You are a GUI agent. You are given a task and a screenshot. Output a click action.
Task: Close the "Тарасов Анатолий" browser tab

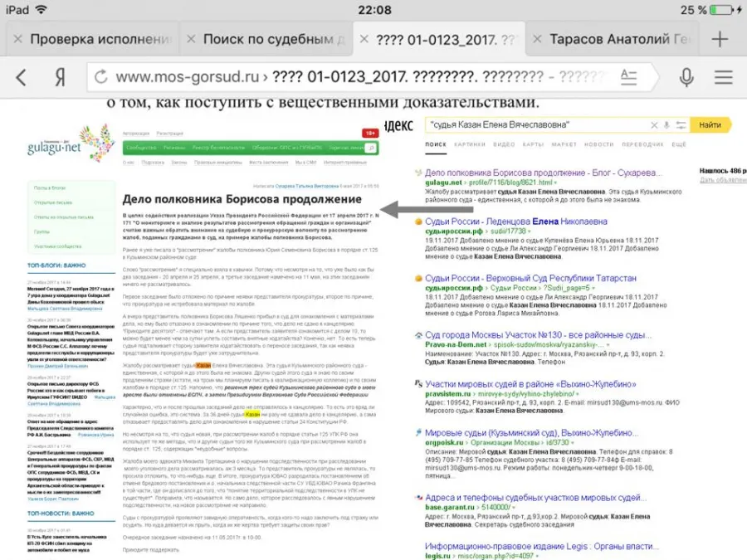coord(537,39)
